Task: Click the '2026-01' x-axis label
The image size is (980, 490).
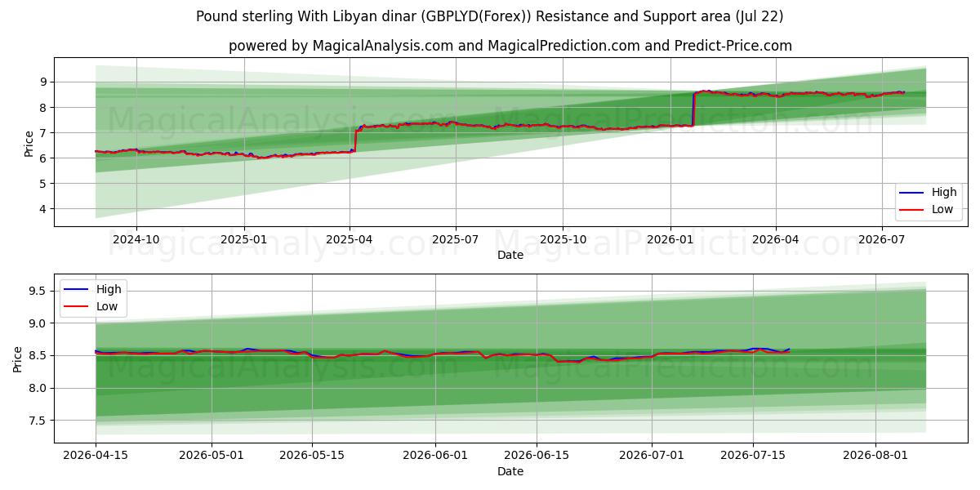Action: pos(670,240)
